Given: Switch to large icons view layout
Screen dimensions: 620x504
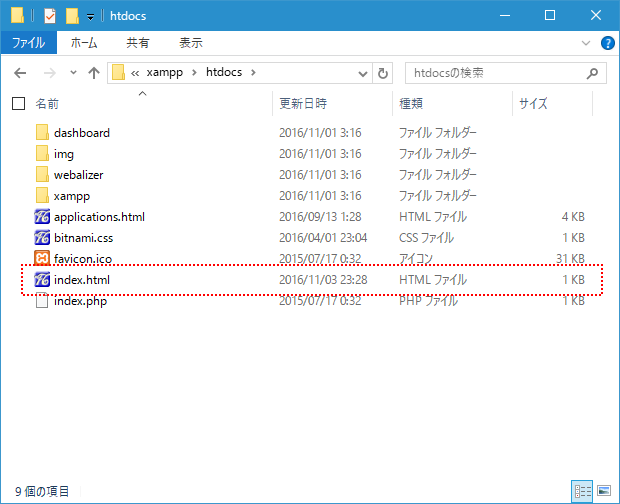Looking at the screenshot, I should tap(604, 491).
